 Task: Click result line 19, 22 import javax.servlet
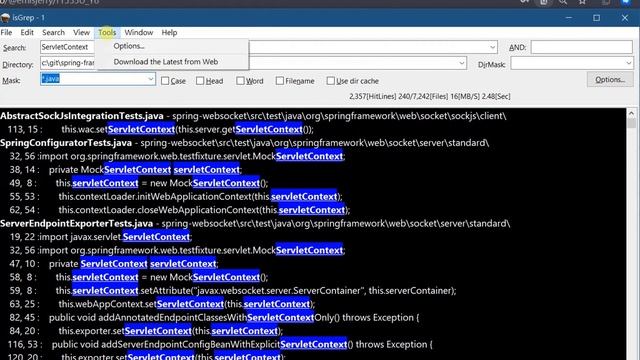point(101,237)
